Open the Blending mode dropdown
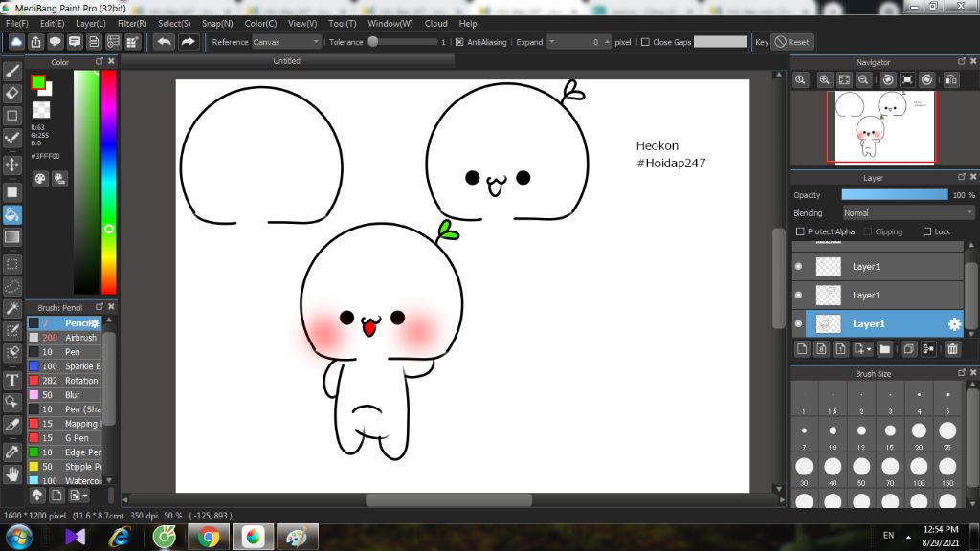Image resolution: width=980 pixels, height=551 pixels. (908, 213)
